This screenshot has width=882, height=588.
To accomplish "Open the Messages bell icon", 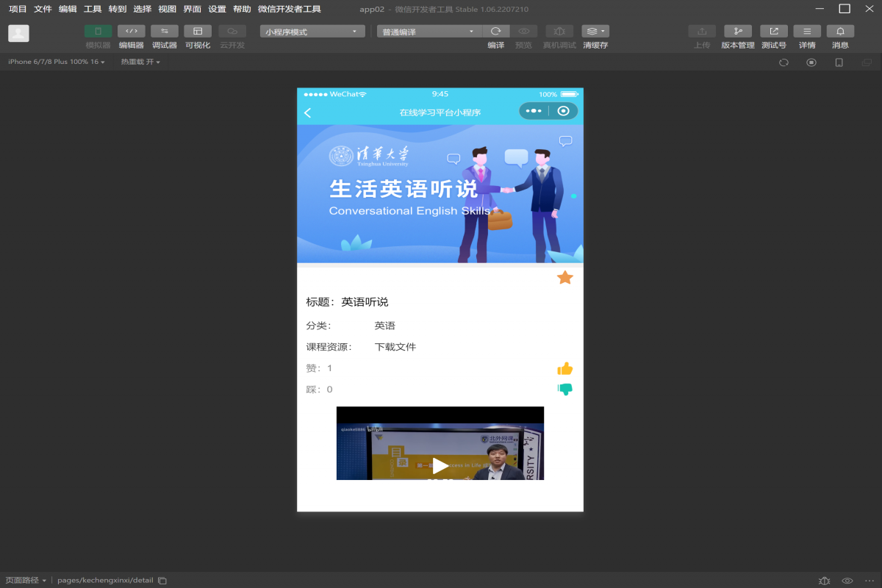I will click(840, 32).
